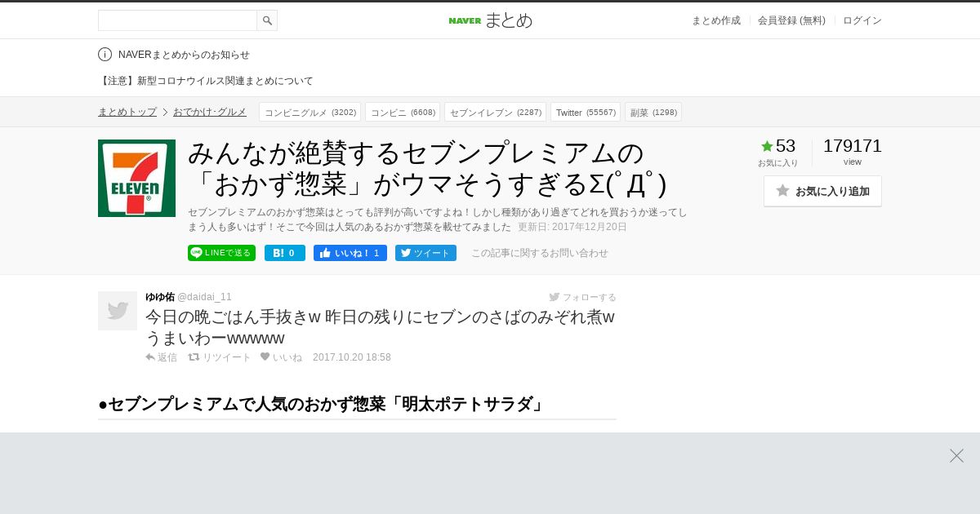Share with the LINEで送る button
This screenshot has height=514, width=980.
click(x=221, y=253)
